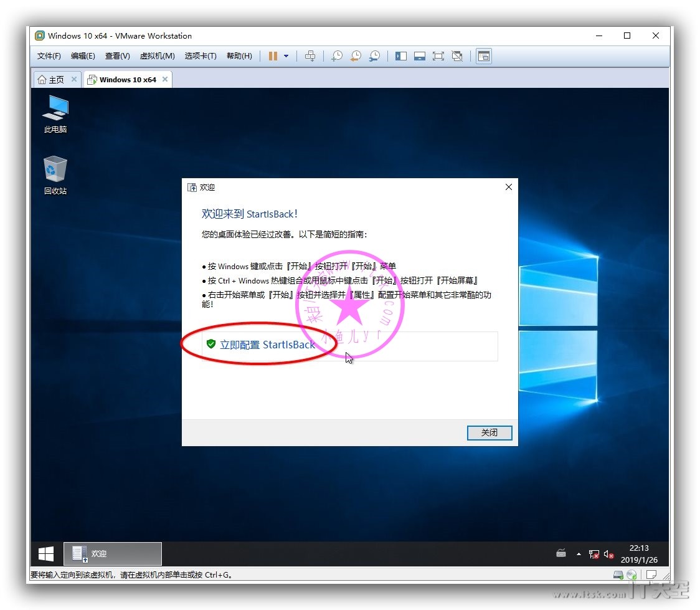Maximize the VMware Workstation window
The height and width of the screenshot is (610, 700).
[627, 36]
